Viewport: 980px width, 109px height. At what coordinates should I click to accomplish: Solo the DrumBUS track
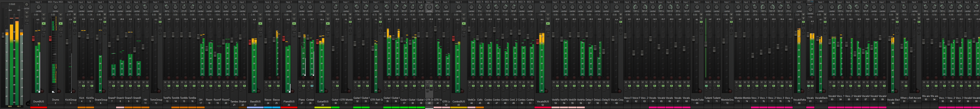(x=44, y=19)
